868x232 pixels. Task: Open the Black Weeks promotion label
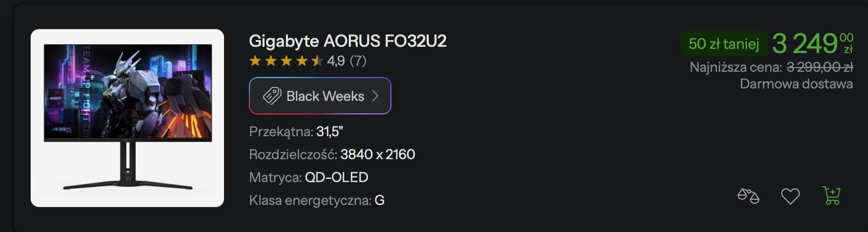coord(325,96)
